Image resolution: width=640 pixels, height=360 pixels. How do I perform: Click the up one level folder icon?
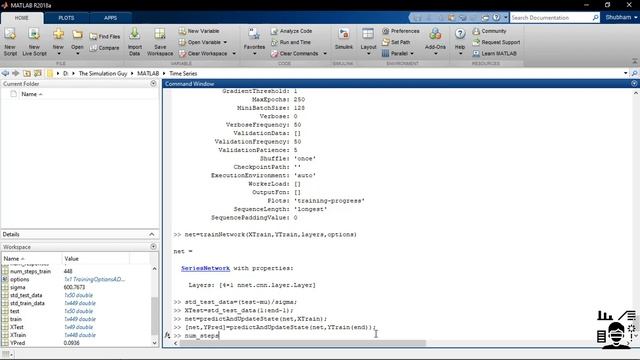point(27,73)
